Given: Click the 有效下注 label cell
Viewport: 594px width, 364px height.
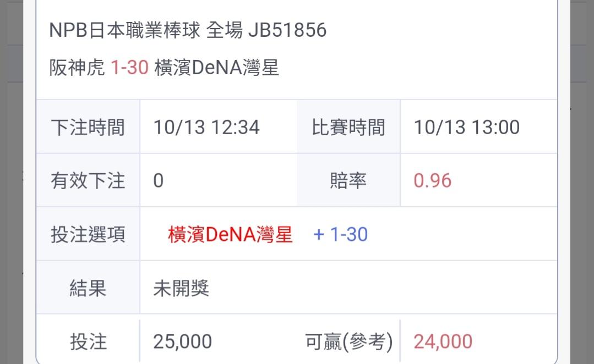Looking at the screenshot, I should pos(88,180).
